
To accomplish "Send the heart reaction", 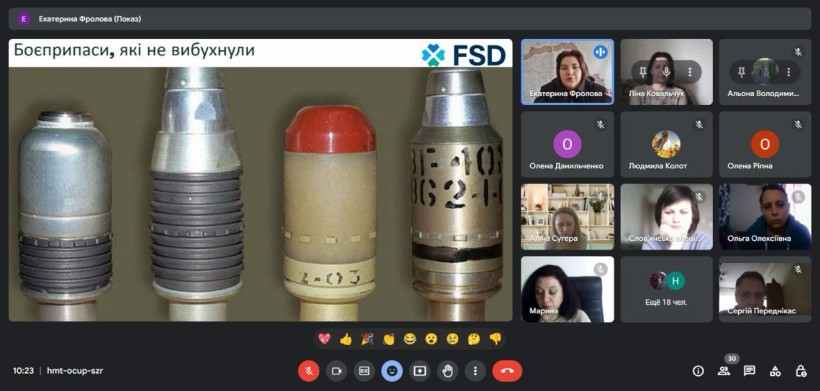I will [x=324, y=339].
